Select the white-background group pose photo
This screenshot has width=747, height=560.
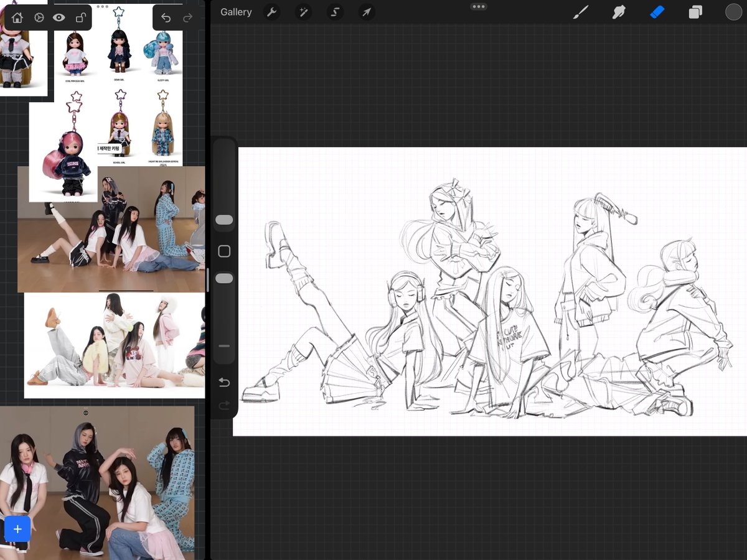point(115,345)
